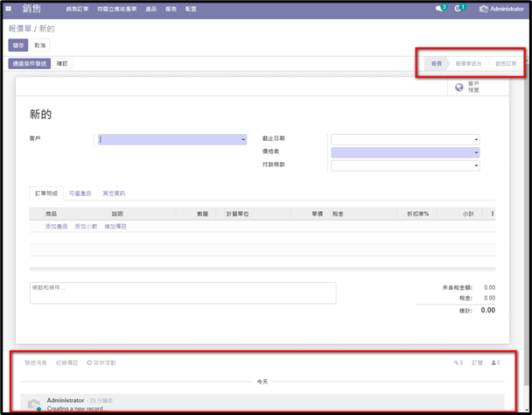The image size is (532, 415).
Task: Click the 確認 confirm button
Action: pos(62,64)
